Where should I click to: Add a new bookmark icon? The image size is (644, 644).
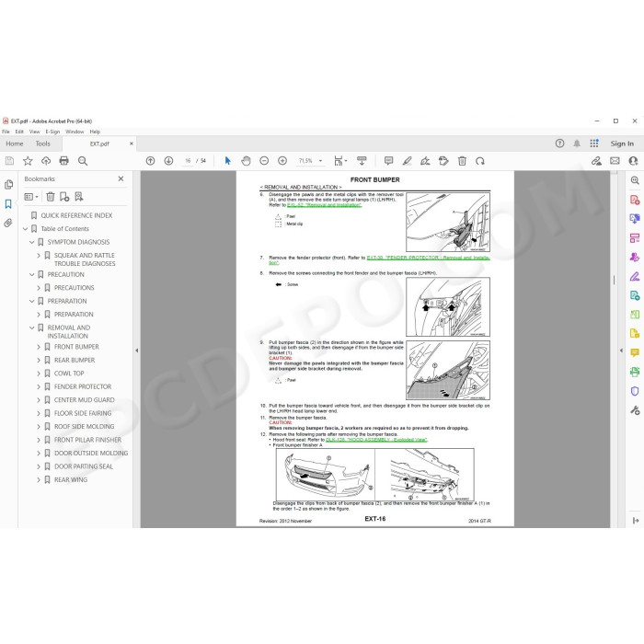click(64, 197)
